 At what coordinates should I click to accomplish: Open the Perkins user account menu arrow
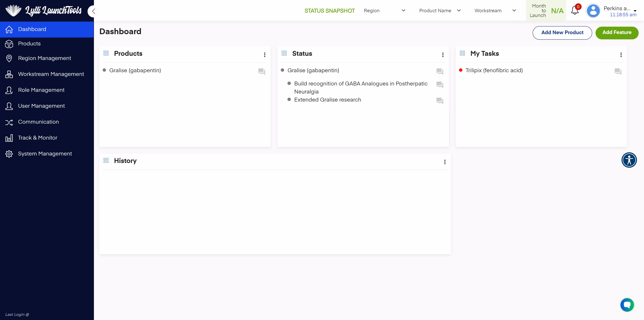coord(635,11)
